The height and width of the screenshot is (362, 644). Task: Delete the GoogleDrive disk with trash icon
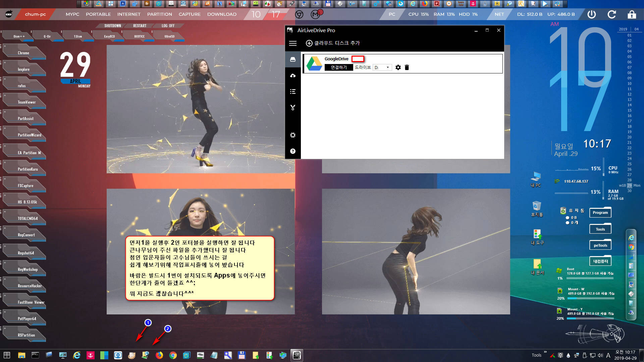(407, 67)
